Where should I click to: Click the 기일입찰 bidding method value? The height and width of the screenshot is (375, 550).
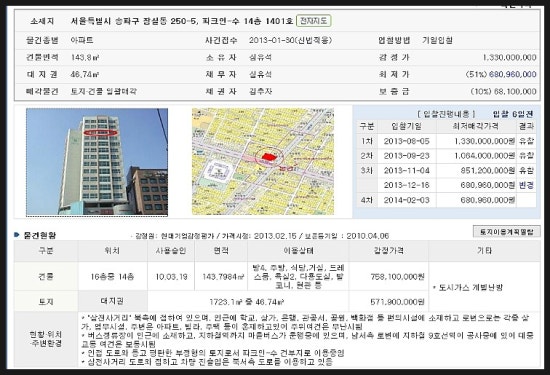[437, 40]
